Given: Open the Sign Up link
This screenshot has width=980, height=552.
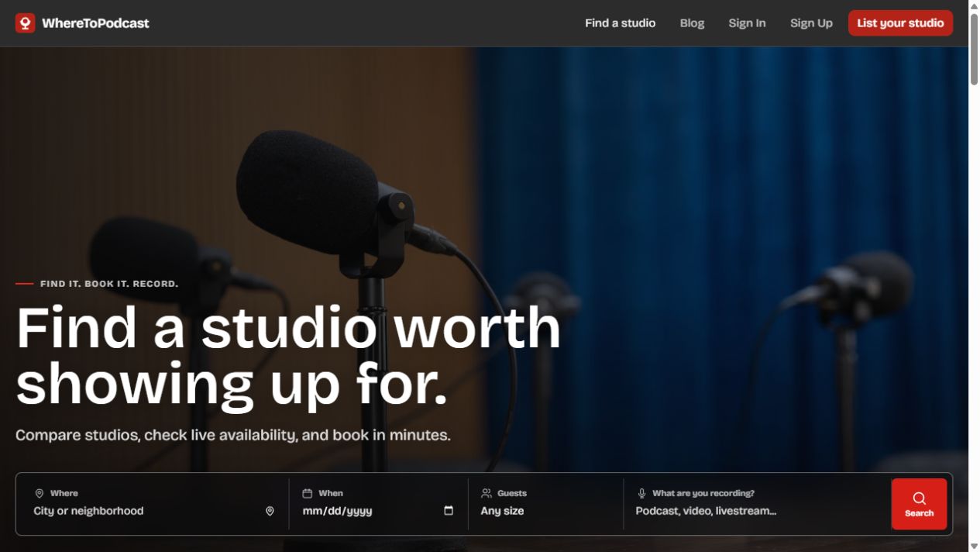Looking at the screenshot, I should tap(811, 23).
